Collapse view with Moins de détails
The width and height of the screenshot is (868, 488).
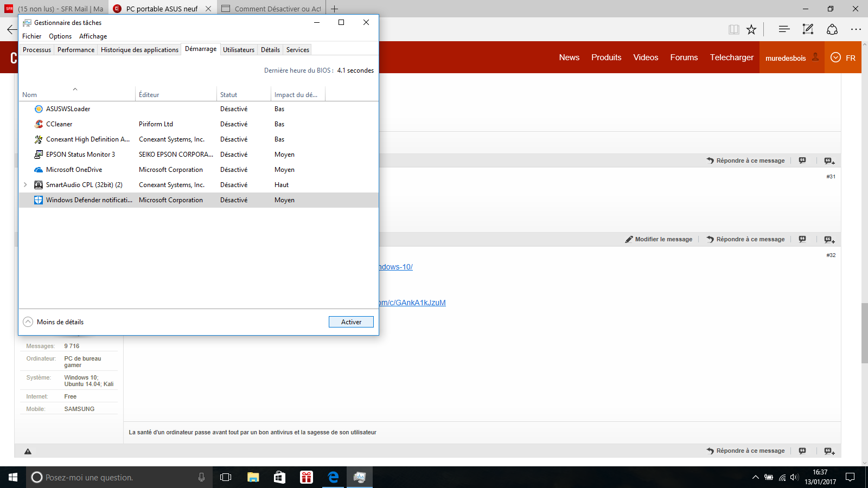(53, 322)
